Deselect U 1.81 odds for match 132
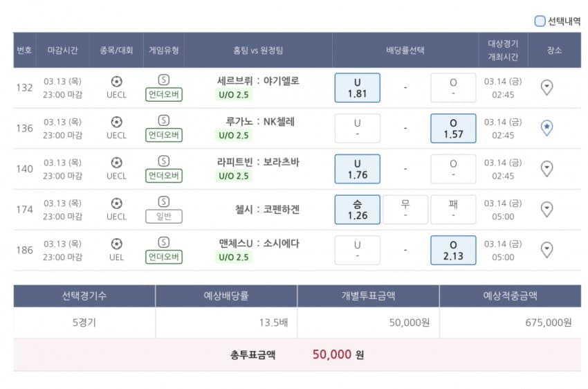The height and width of the screenshot is (389, 588). 358,88
